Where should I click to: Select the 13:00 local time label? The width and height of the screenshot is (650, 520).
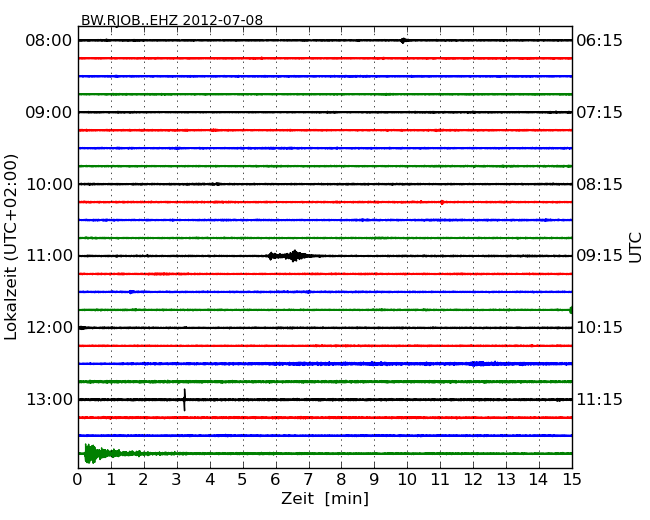49,399
